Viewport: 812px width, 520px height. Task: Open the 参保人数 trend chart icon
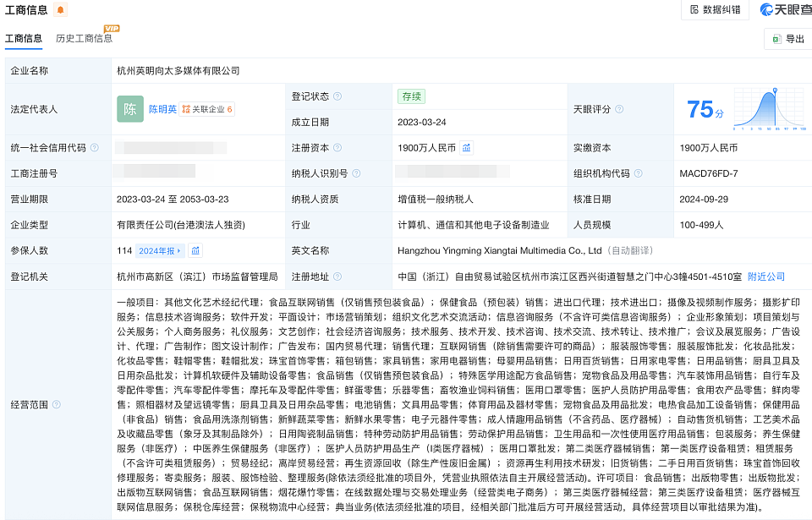[x=195, y=250]
